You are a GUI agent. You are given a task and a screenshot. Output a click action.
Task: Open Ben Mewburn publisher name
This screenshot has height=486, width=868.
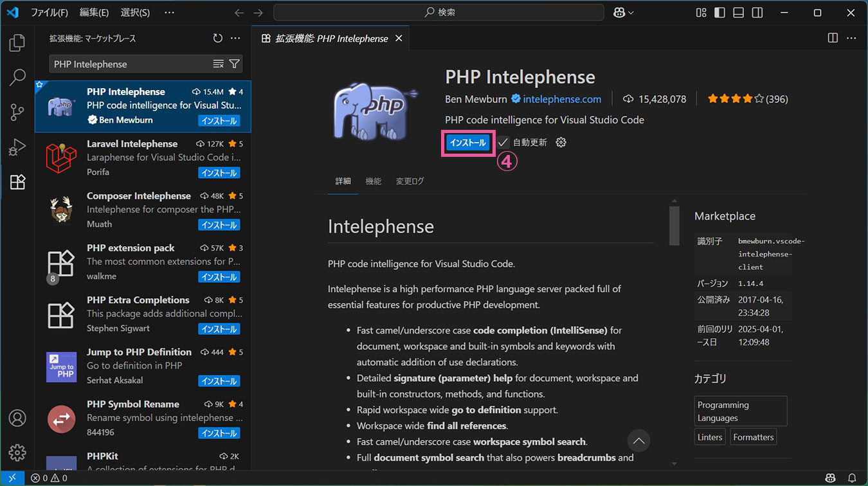tap(476, 99)
